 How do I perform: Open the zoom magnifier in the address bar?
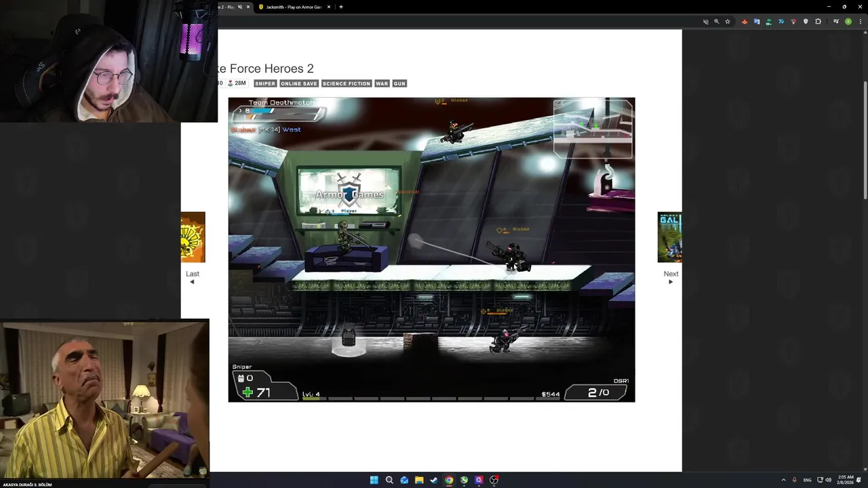pyautogui.click(x=716, y=22)
